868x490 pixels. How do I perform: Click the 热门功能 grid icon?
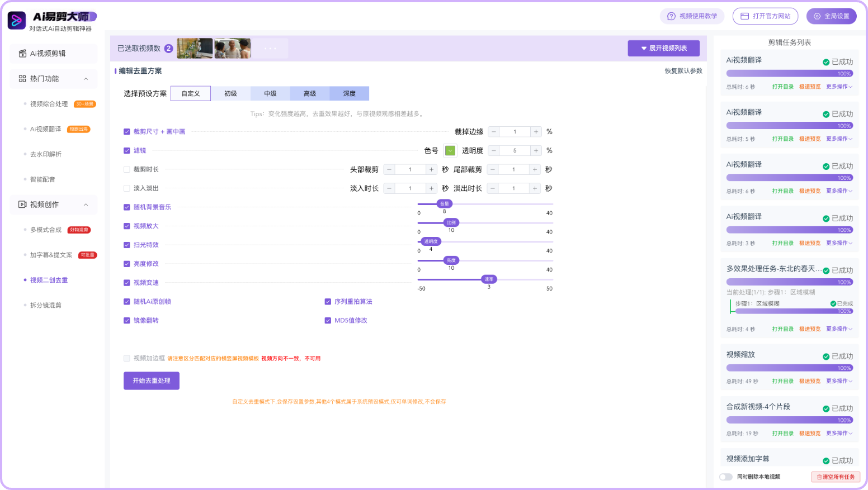coord(22,79)
